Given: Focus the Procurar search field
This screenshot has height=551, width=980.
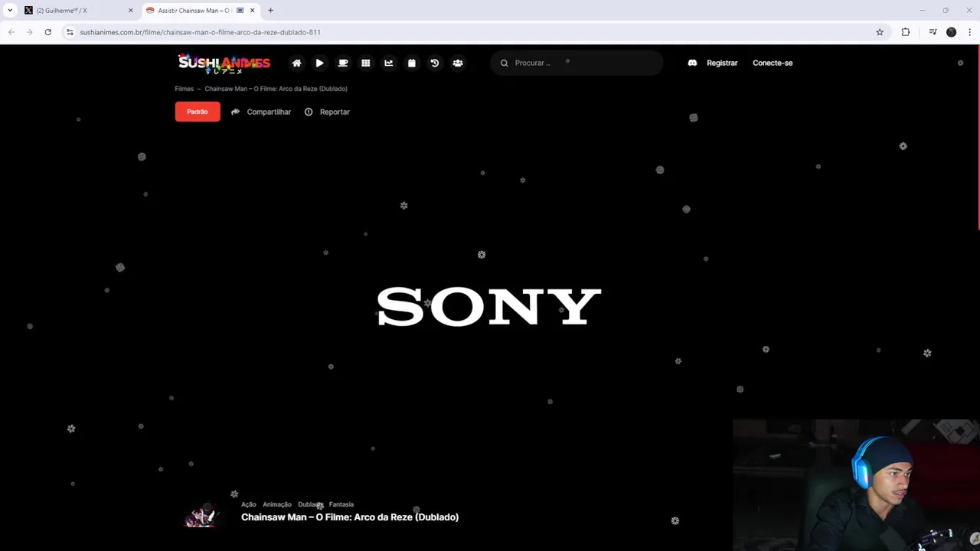Looking at the screenshot, I should [x=577, y=63].
